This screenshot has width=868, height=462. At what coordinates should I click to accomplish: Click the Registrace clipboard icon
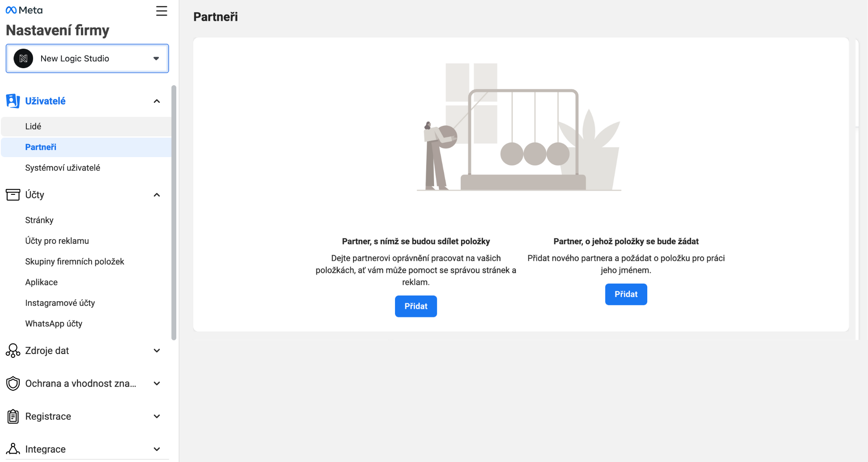click(x=13, y=416)
